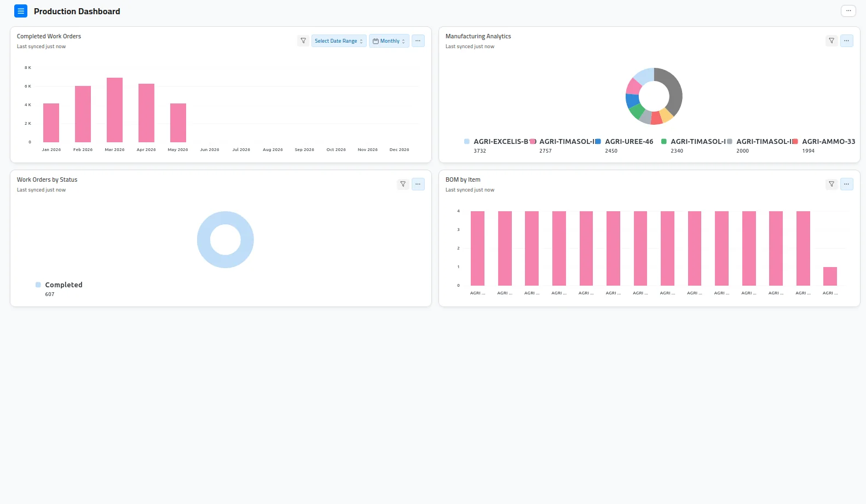Show more actions for Work Orders by Status
Image resolution: width=866 pixels, height=504 pixels.
(x=418, y=184)
